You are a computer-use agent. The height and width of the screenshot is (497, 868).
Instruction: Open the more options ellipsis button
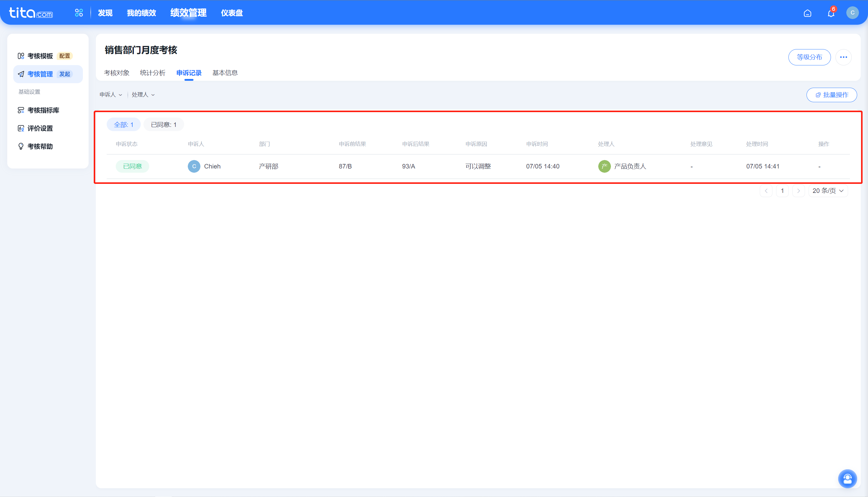(x=843, y=57)
